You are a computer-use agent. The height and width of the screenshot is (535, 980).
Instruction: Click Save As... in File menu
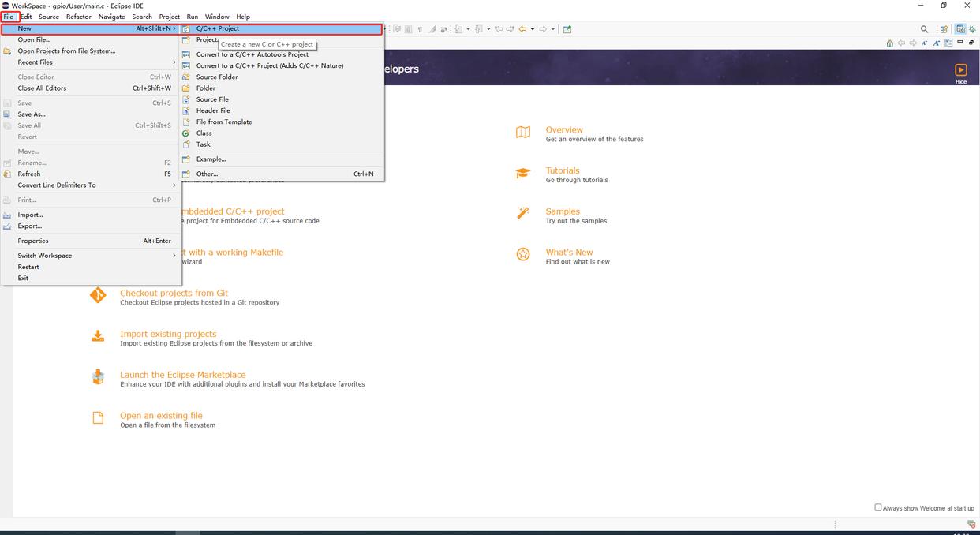[92, 114]
